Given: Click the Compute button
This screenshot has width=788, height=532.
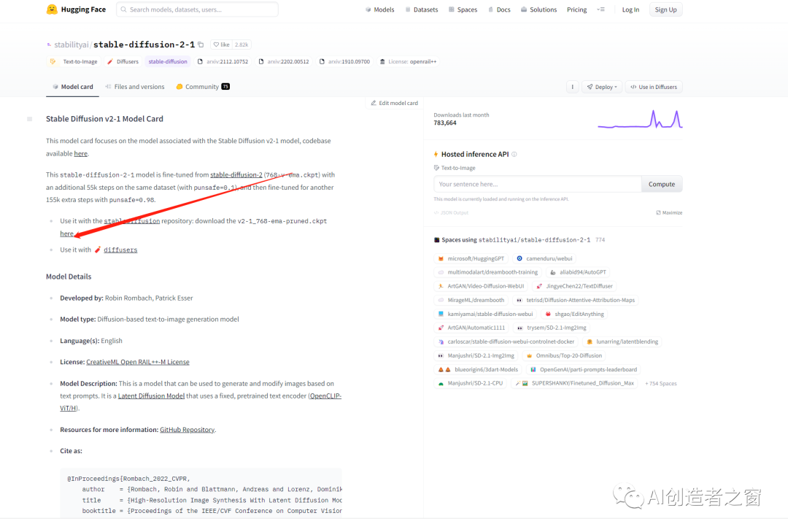Looking at the screenshot, I should pos(661,184).
